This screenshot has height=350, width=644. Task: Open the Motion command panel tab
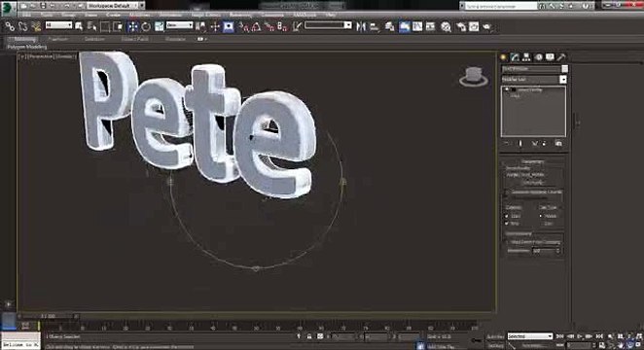538,57
